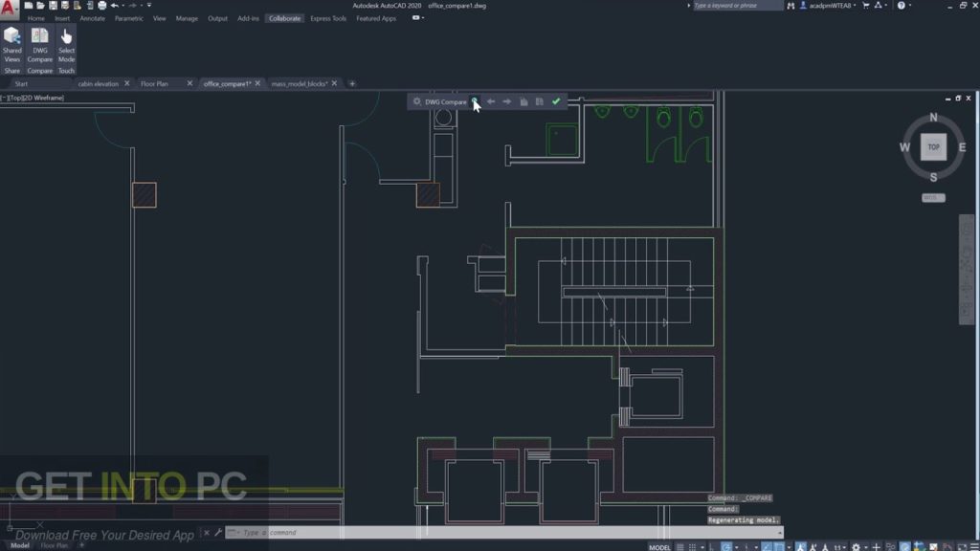Viewport: 980px width, 551px height.
Task: Open the Insert ribbon tab
Action: (62, 18)
